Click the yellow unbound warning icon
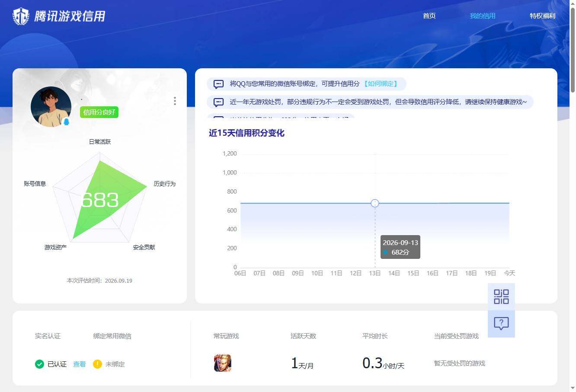Screen dimensions: 576x392 (98, 364)
